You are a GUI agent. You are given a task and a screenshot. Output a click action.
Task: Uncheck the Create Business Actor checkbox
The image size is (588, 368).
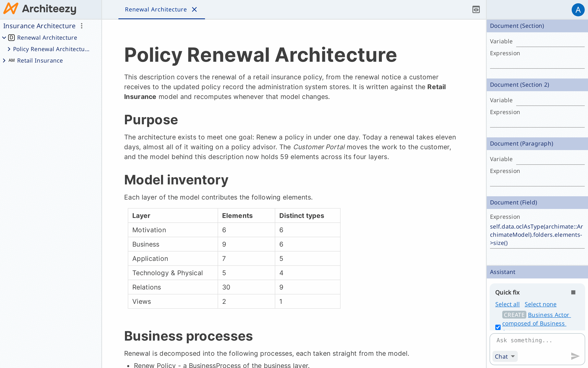498,327
